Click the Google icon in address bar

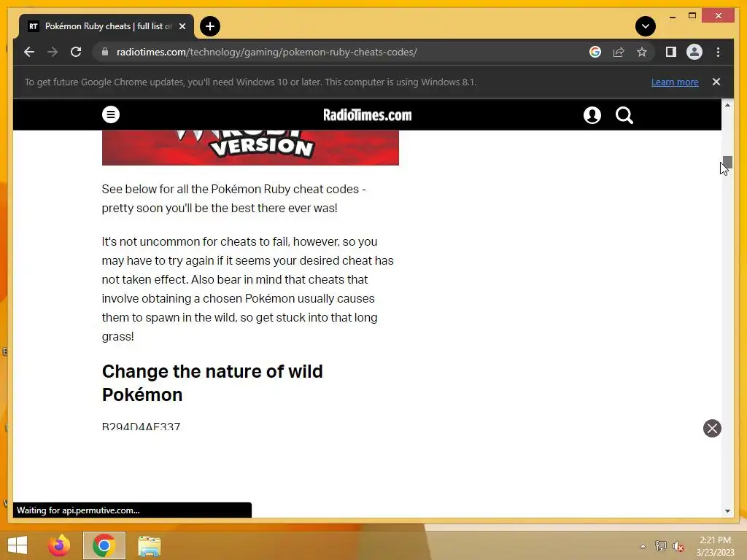tap(595, 52)
